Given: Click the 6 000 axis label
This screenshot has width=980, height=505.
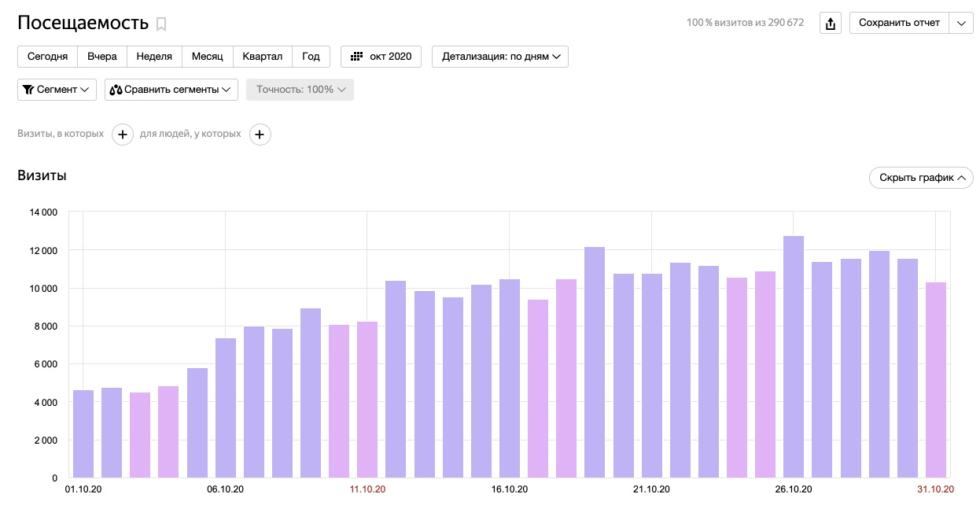Looking at the screenshot, I should coord(45,364).
